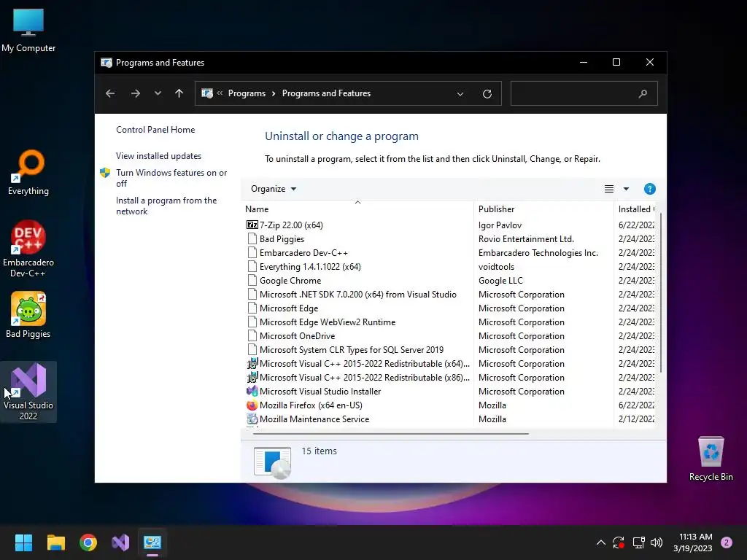Image resolution: width=747 pixels, height=560 pixels.
Task: Open the volume tray icon
Action: (657, 542)
